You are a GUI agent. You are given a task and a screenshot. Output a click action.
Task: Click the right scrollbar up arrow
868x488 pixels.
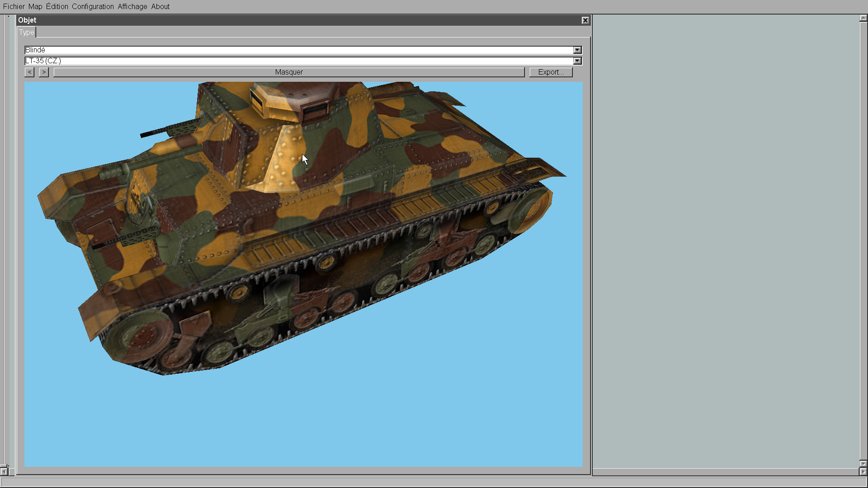tap(863, 19)
